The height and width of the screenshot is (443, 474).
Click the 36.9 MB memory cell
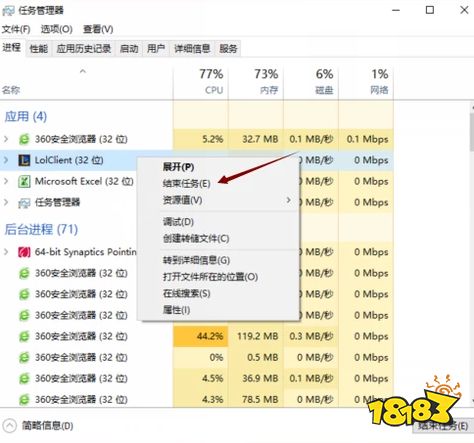pyautogui.click(x=256, y=379)
